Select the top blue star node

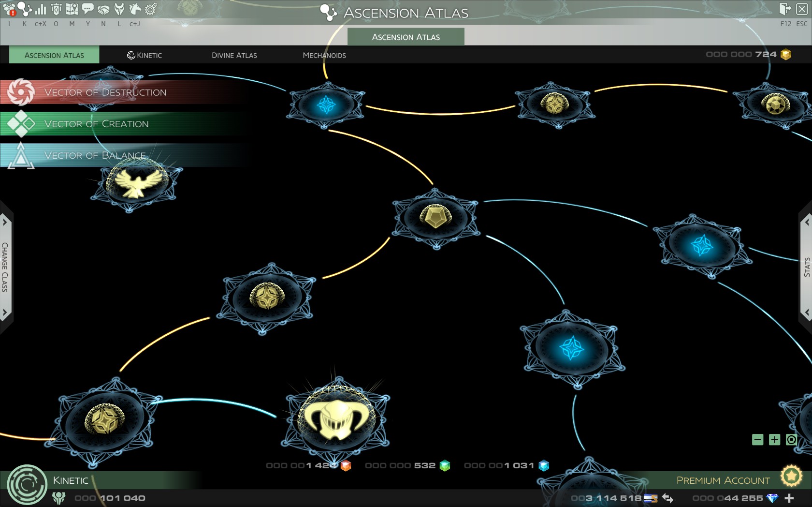click(x=326, y=104)
